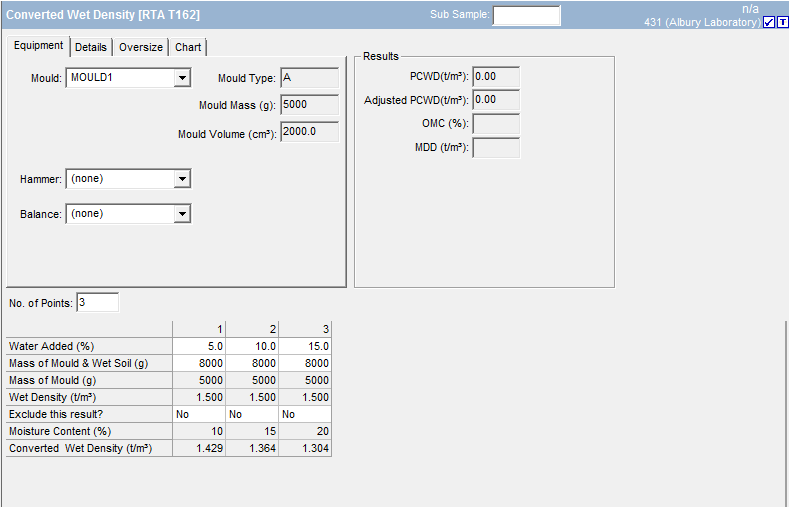The width and height of the screenshot is (789, 507).
Task: Click the Sub Sample input field
Action: coord(526,15)
